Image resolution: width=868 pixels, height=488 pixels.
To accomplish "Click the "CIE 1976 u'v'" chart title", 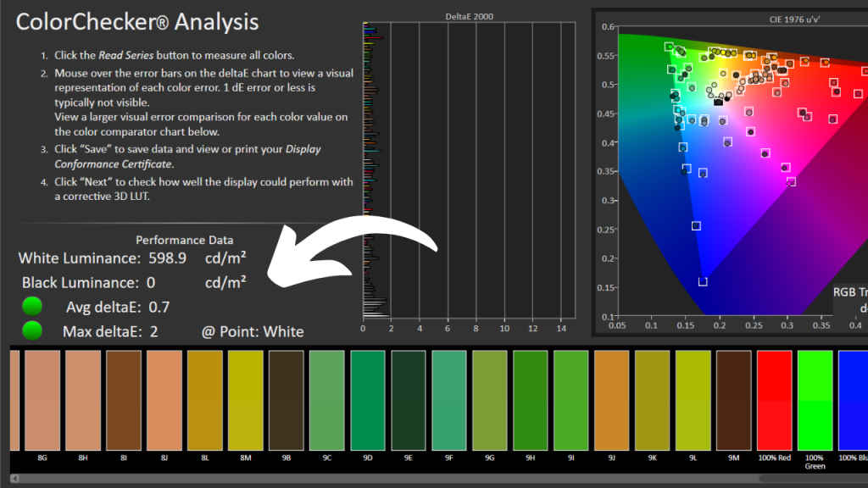I will tap(794, 19).
